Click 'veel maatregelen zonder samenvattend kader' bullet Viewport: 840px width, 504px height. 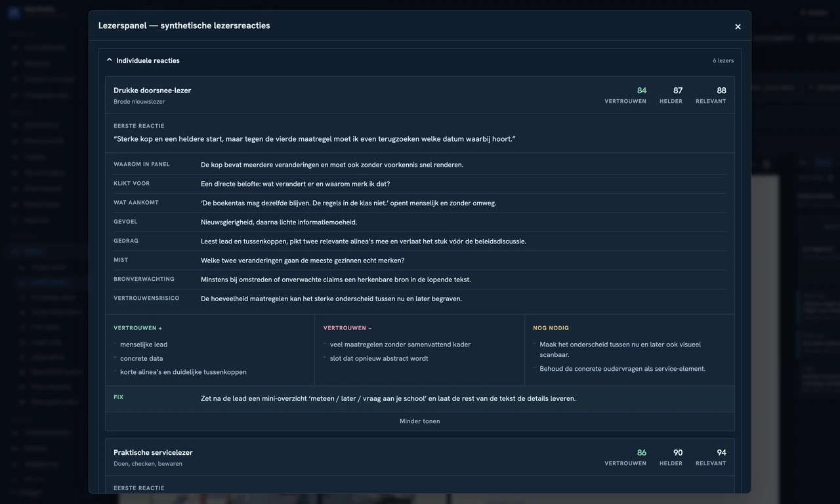pyautogui.click(x=400, y=345)
